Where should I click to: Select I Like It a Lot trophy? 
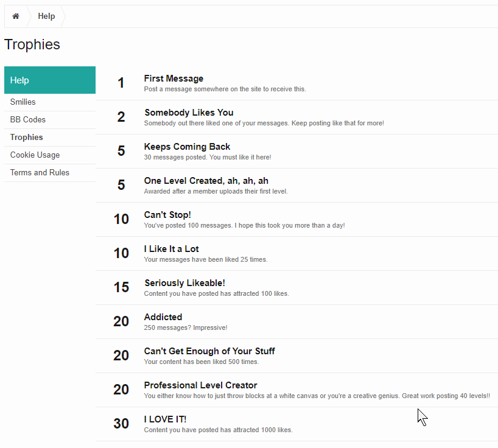point(171,249)
